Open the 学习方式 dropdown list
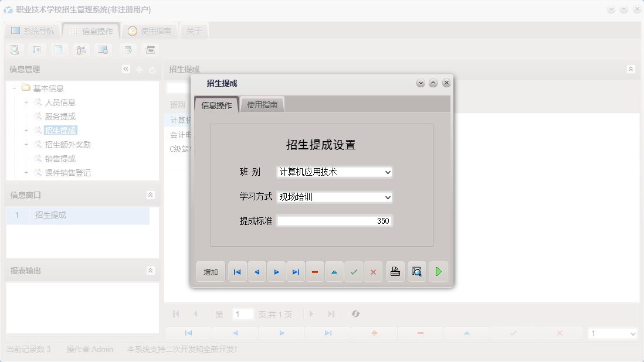644x362 pixels. pos(388,197)
